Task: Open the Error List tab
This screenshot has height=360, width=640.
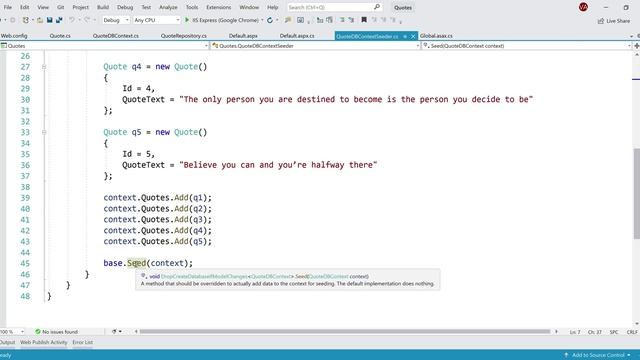Action: [82, 342]
